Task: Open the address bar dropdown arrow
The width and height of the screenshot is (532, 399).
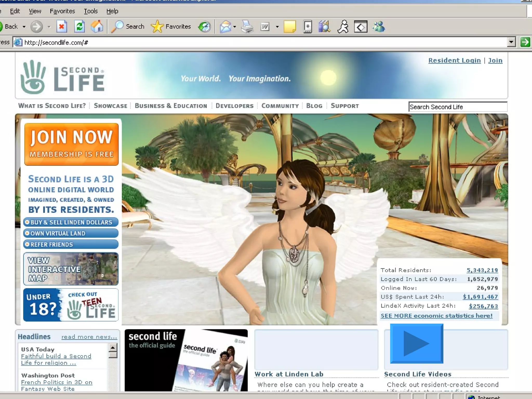Action: [x=511, y=42]
